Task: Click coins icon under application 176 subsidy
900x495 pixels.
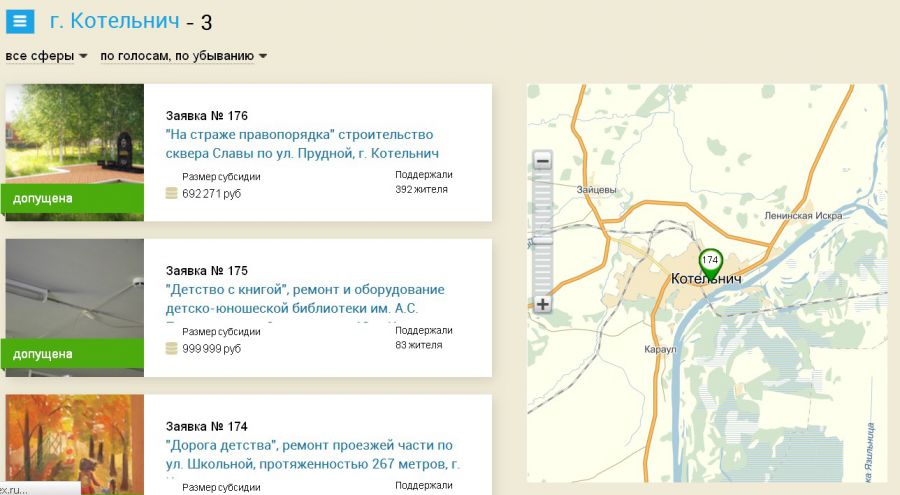Action: (x=172, y=193)
